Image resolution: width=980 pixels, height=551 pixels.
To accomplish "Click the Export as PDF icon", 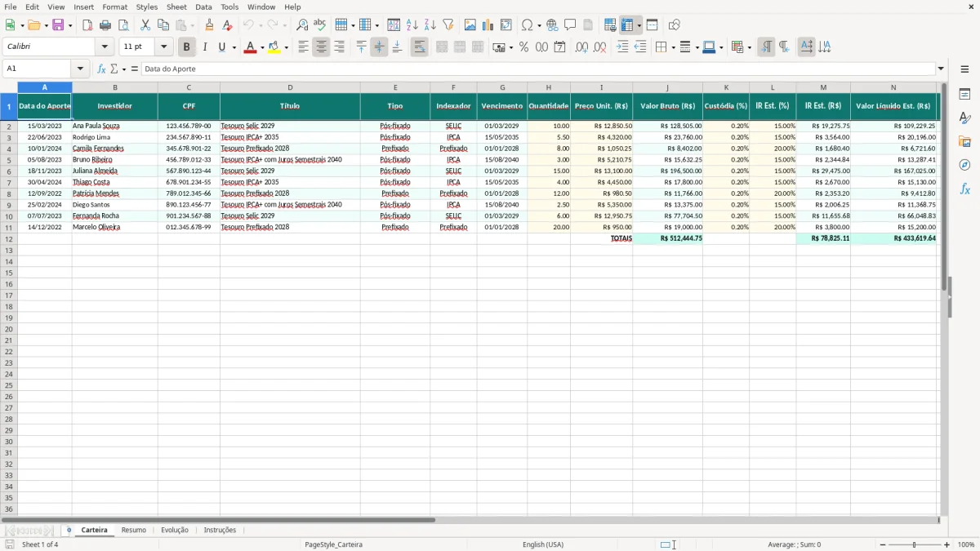I will tap(87, 25).
